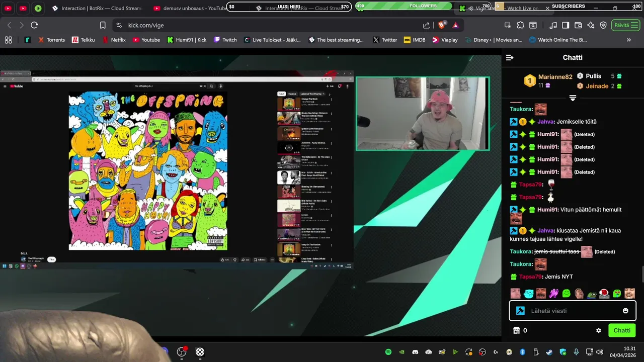Image resolution: width=644 pixels, height=362 pixels.
Task: Click the Offspring album art in stream
Action: pos(148,170)
